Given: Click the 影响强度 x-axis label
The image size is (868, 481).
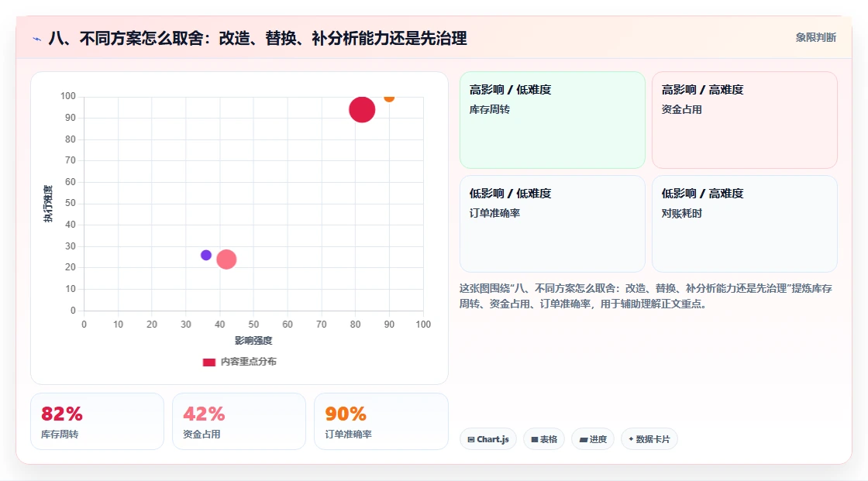Looking at the screenshot, I should 253,340.
